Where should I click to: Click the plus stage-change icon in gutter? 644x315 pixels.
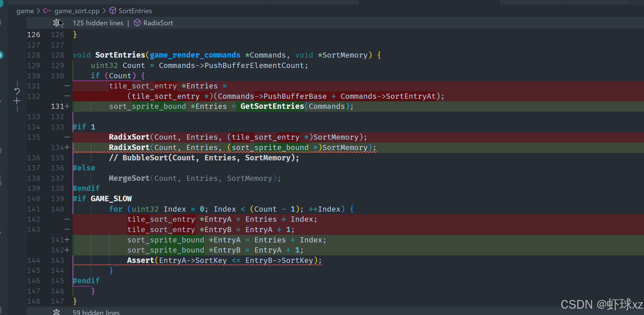click(x=17, y=101)
